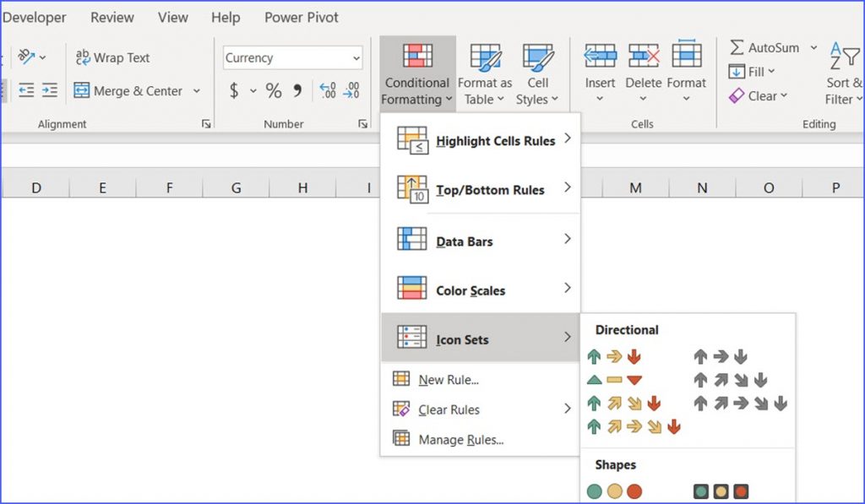865x504 pixels.
Task: Open the Accounting Number Format dropdown arrow
Action: tap(253, 90)
